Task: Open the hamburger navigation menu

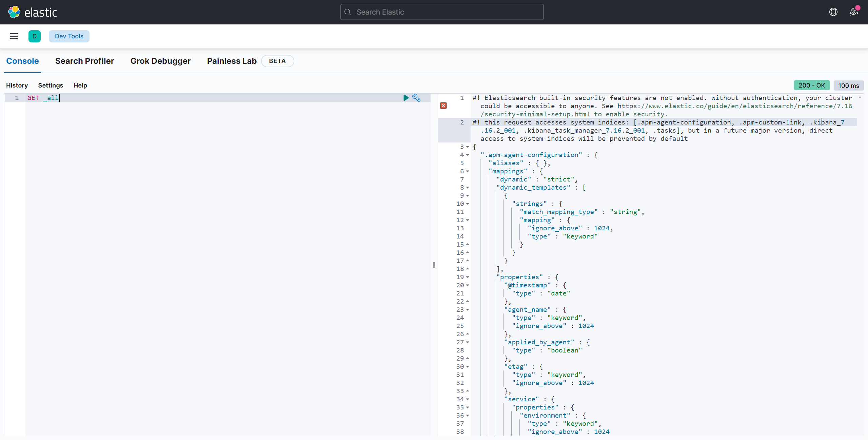Action: tap(14, 36)
